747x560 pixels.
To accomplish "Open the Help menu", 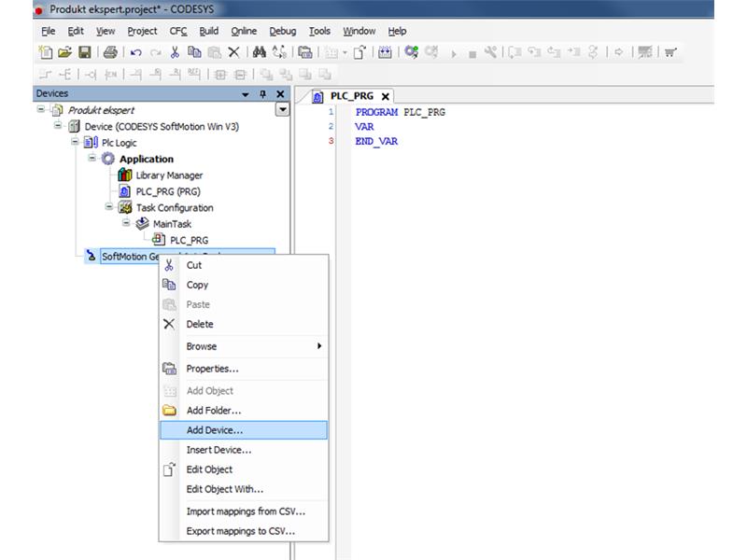I will pos(397,31).
